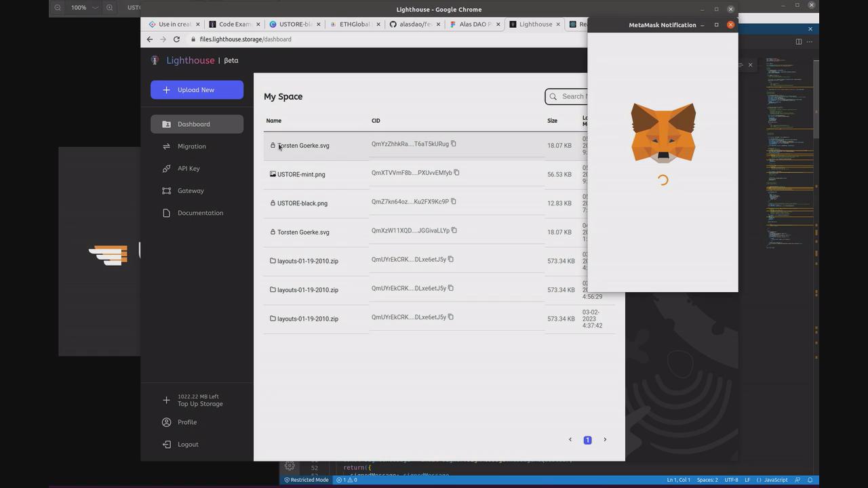Switch to the USTORE-bla tab

(x=295, y=24)
